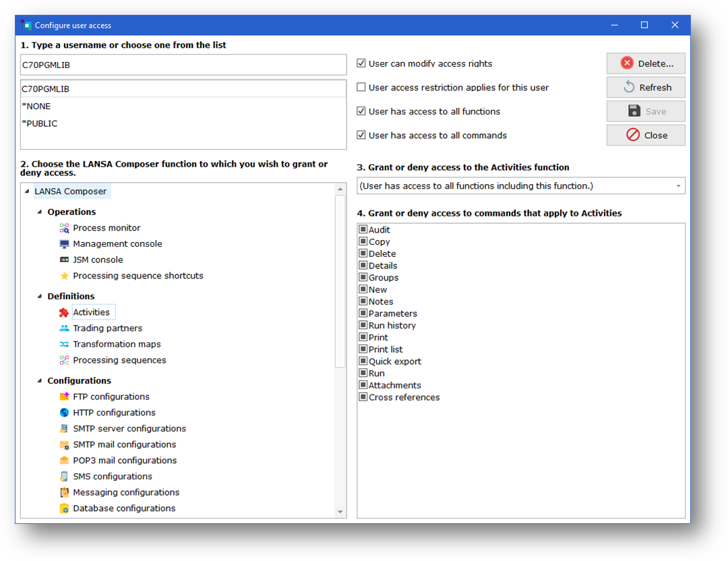728x561 pixels.
Task: Toggle the Run command checkbox
Action: [363, 373]
